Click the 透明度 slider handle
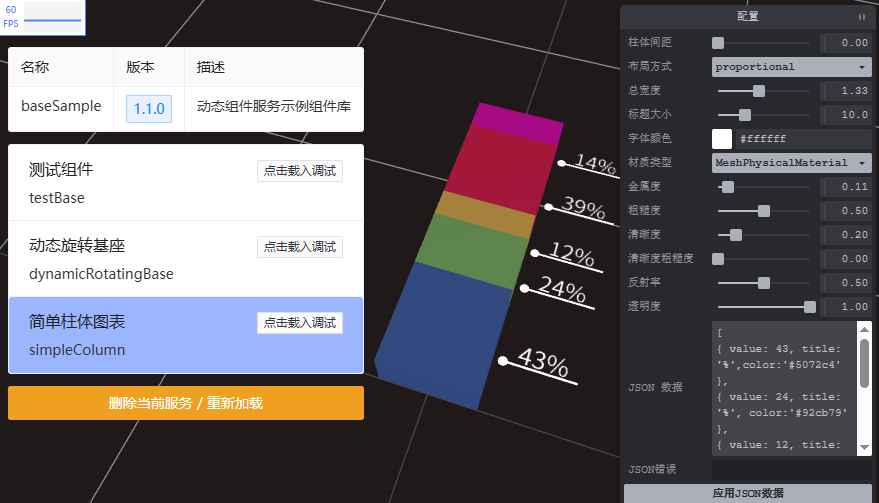879x503 pixels. point(810,306)
